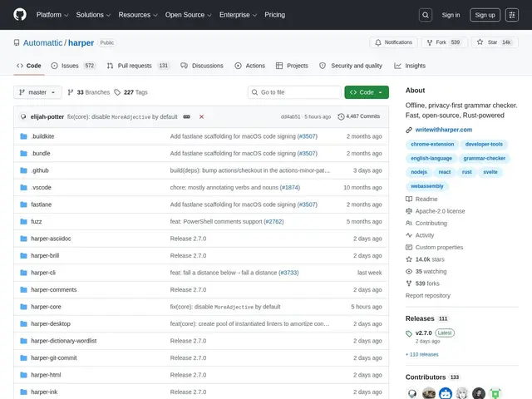Expand the Solutions menu
532x399 pixels.
point(93,15)
